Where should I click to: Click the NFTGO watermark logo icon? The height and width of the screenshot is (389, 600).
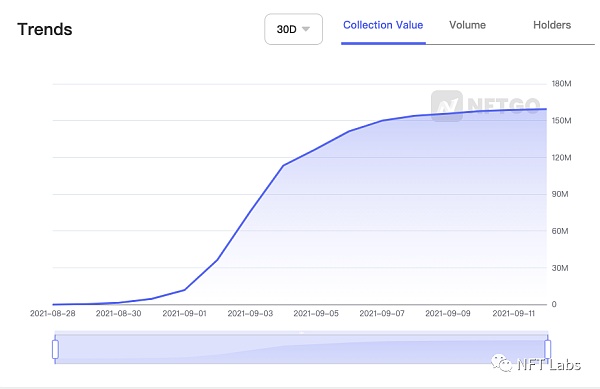coord(447,106)
